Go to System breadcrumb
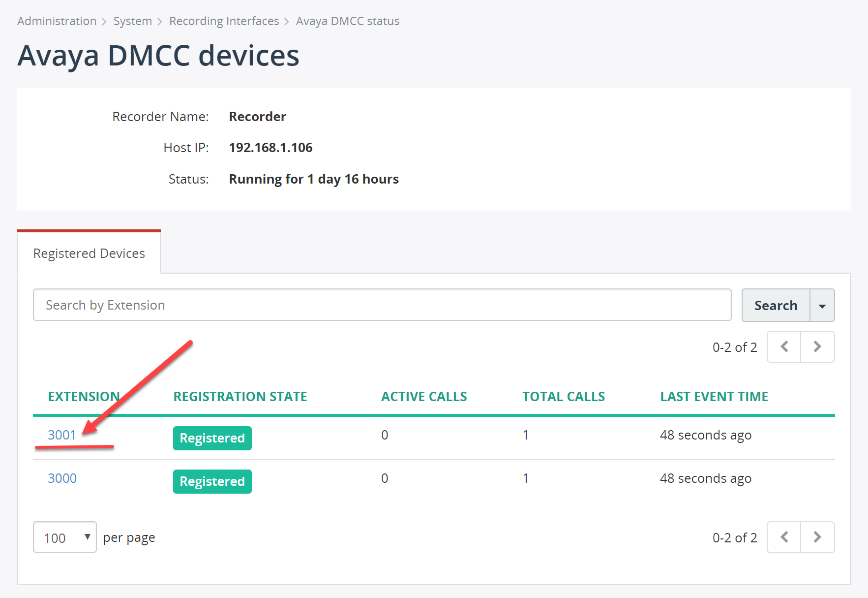The width and height of the screenshot is (868, 598). (133, 21)
